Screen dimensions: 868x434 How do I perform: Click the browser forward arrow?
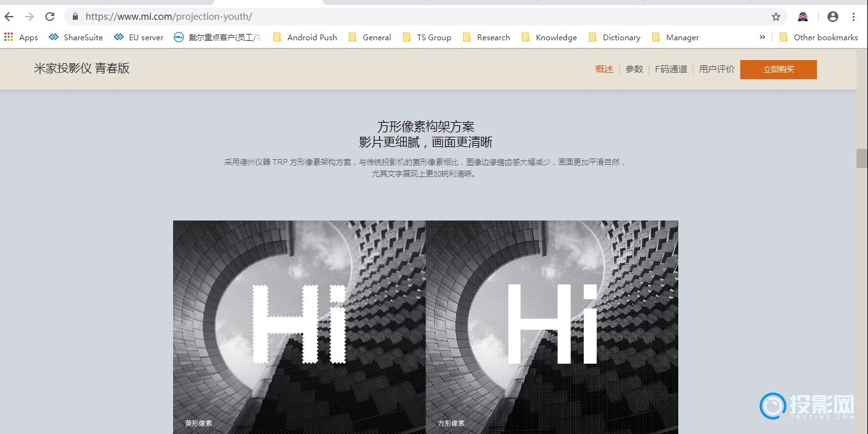tap(29, 17)
